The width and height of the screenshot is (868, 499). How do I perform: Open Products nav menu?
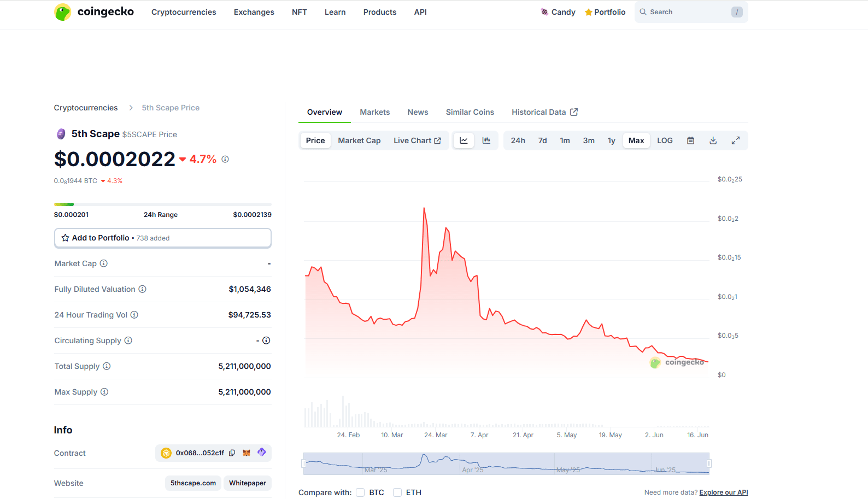pos(380,12)
